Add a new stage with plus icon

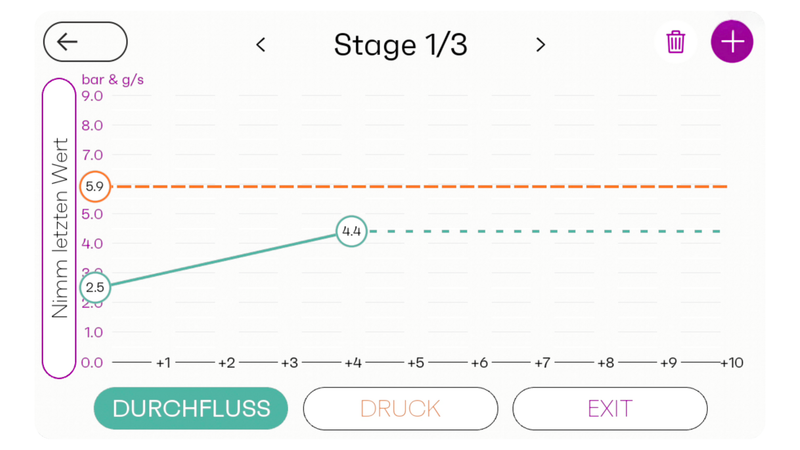732,42
